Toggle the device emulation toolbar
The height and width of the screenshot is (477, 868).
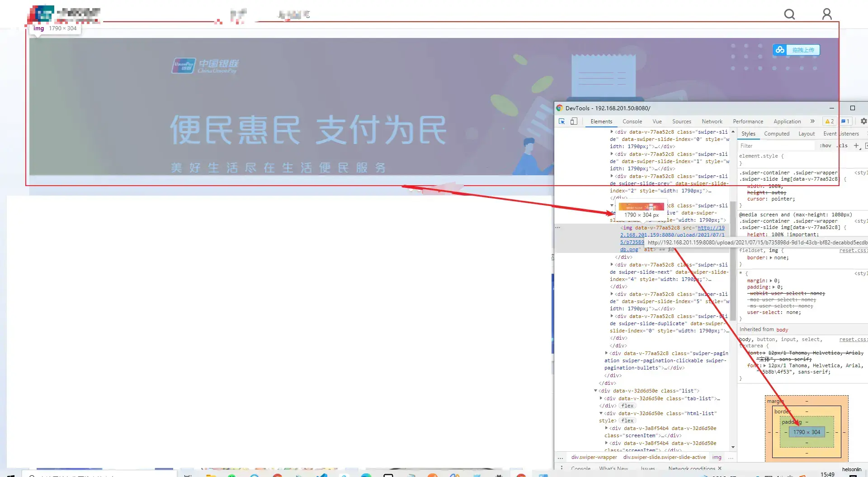[x=574, y=121]
